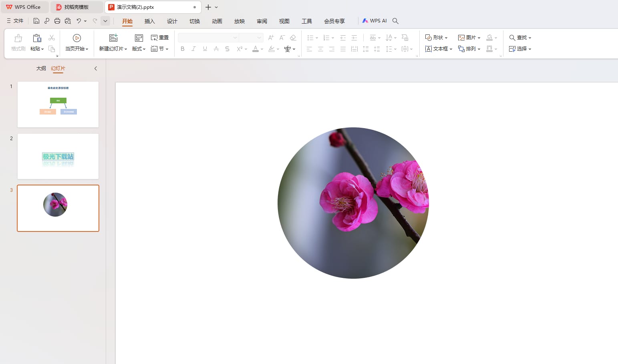The image size is (618, 364).
Task: Click the text highlight color pen
Action: pyautogui.click(x=272, y=49)
